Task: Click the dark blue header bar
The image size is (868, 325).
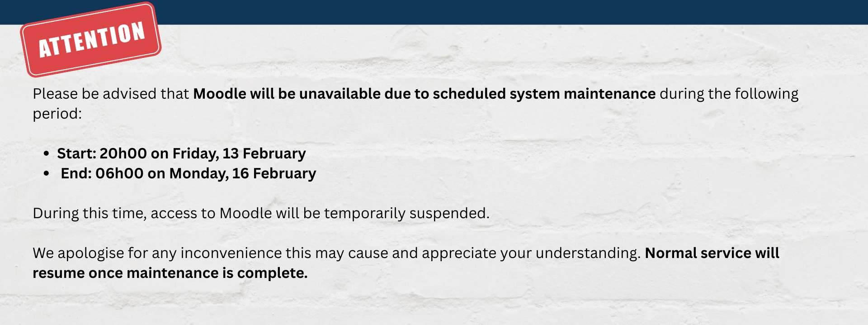Action: click(x=497, y=11)
